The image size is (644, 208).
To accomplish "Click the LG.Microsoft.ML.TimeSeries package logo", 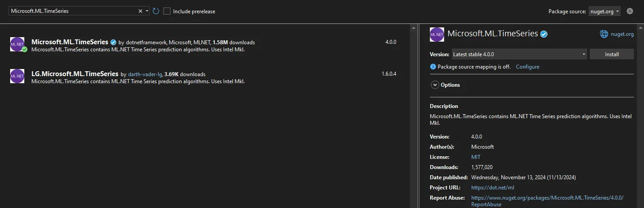I will [x=17, y=76].
